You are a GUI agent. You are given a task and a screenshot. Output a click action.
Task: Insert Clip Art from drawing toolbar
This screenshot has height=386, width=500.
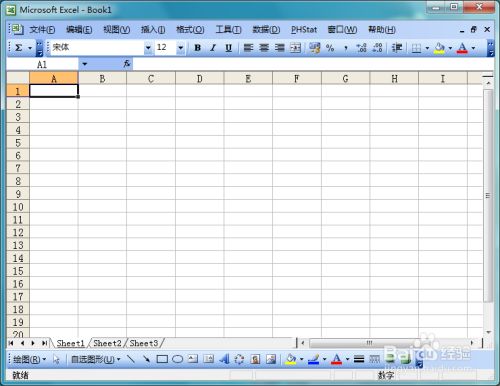click(255, 359)
